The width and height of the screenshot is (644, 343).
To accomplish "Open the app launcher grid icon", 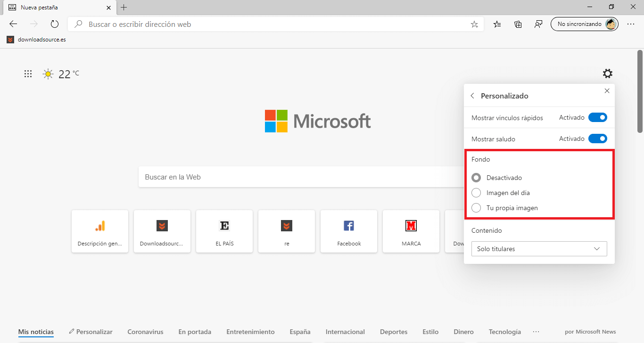I will [28, 73].
